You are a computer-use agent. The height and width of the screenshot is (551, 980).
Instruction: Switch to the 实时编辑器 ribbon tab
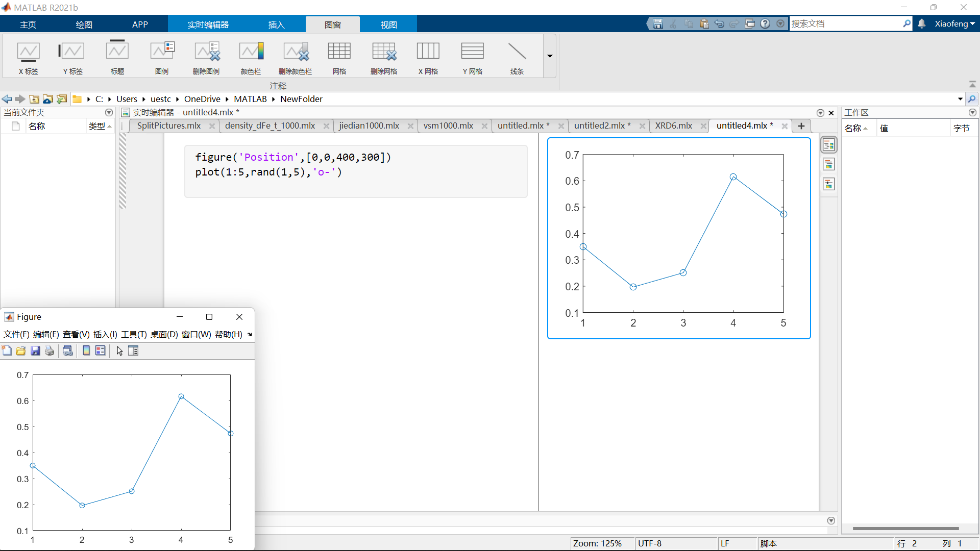click(x=208, y=24)
